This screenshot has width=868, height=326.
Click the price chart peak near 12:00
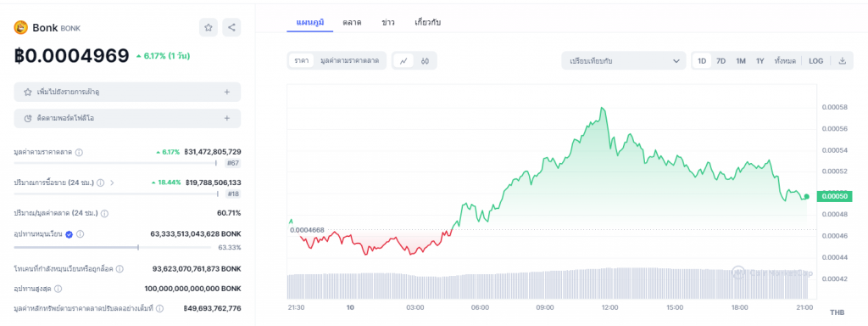(x=602, y=108)
